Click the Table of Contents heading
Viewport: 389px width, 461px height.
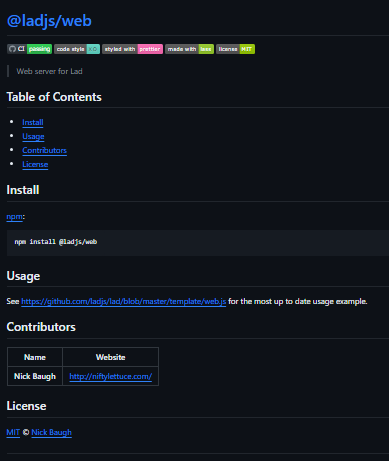(54, 97)
